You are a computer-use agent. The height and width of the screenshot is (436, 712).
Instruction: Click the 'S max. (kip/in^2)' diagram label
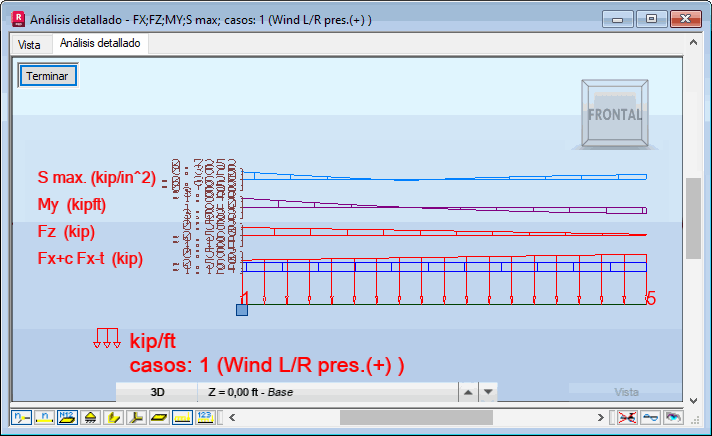[x=97, y=178]
